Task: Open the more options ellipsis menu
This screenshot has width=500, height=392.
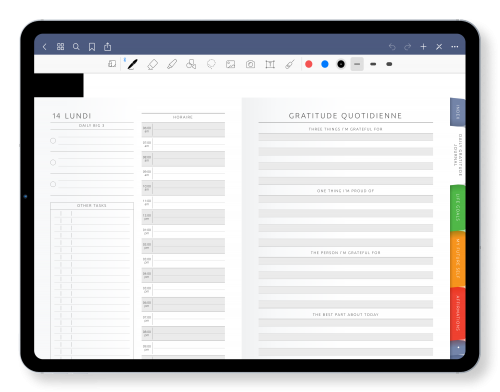Action: coord(455,47)
